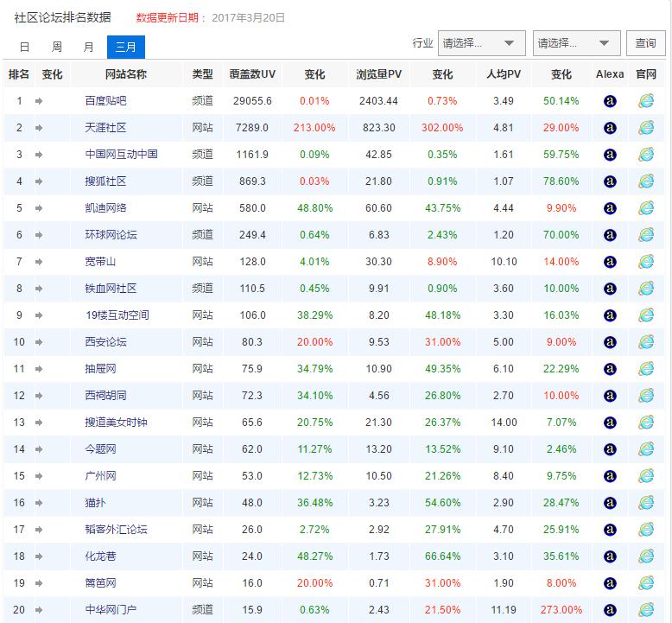Click Alexa icon for 19楼互动空间
Screen dimensions: 672x623
610,315
